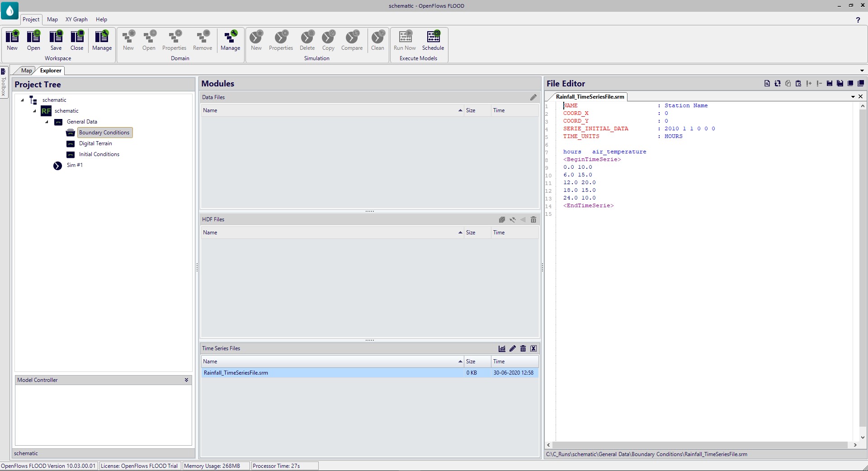This screenshot has width=868, height=471.
Task: Click the pencil edit icon in Data Files header
Action: (533, 97)
